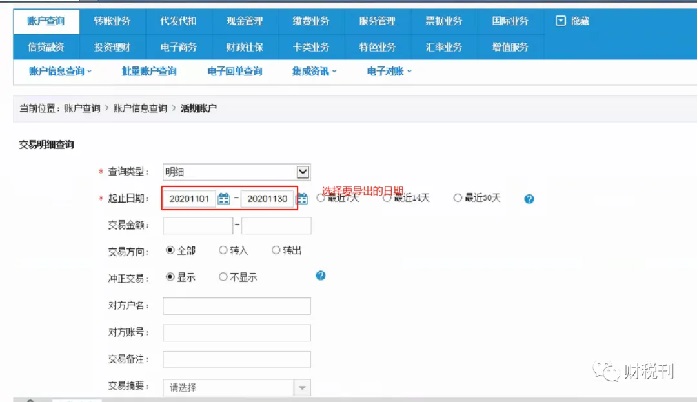Open 缴费业务 main tab
The height and width of the screenshot is (402, 698).
(311, 21)
